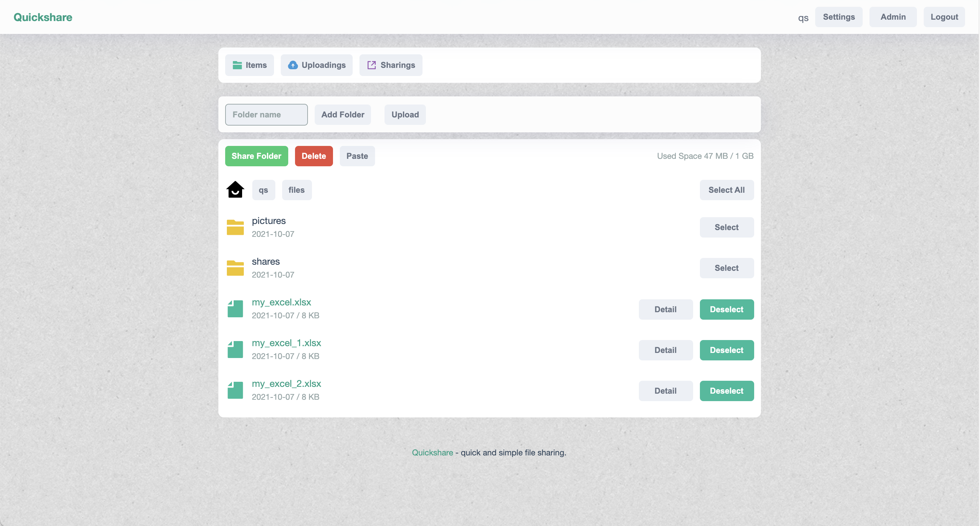This screenshot has width=980, height=526.
Task: Open Settings in the top bar
Action: coord(839,17)
